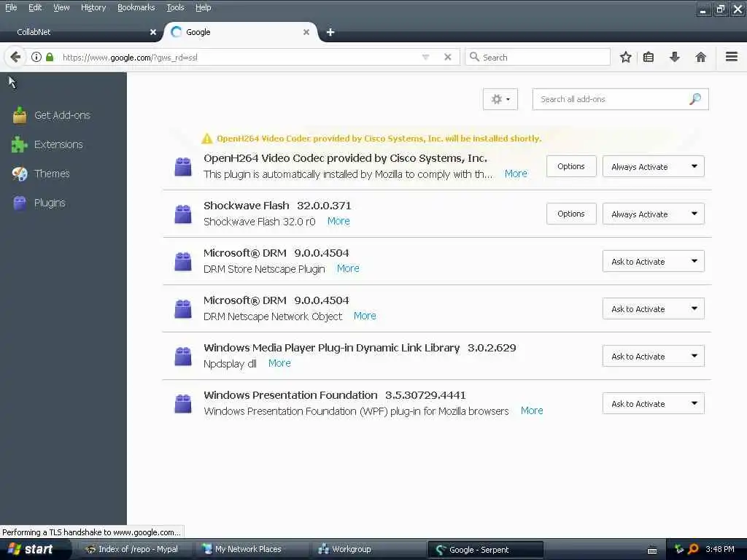This screenshot has height=560, width=747.
Task: Click the Windows Presentation Foundation plugin icon
Action: (183, 403)
